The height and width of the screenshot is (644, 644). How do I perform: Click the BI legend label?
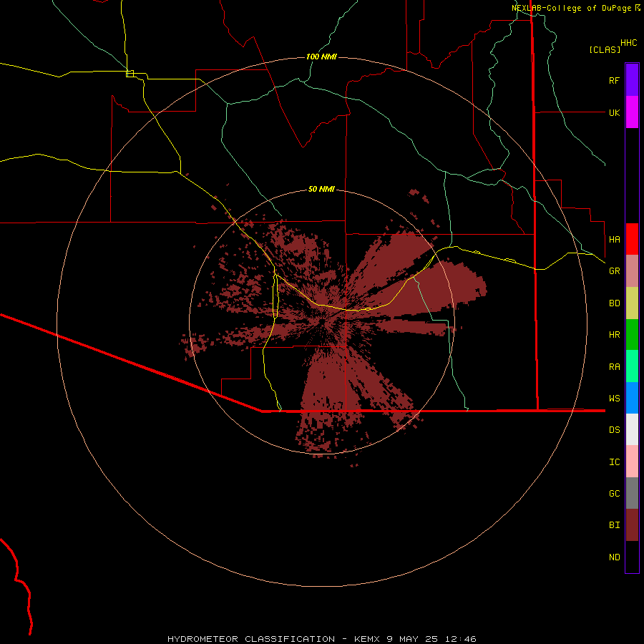(614, 525)
